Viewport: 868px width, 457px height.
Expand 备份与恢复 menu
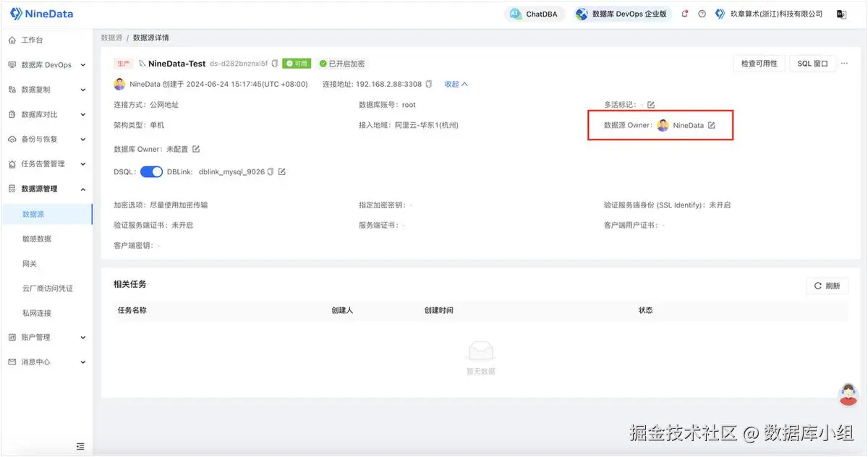(46, 139)
